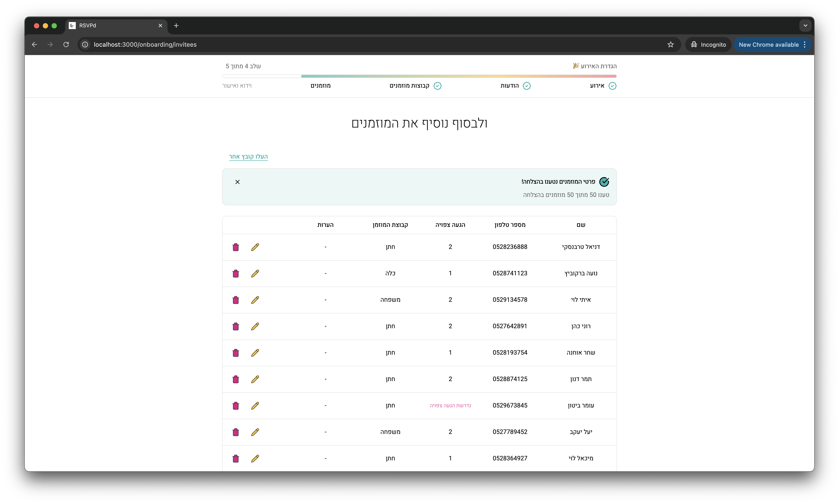This screenshot has height=504, width=839.
Task: Dismiss the success alert with the X
Action: 237,182
